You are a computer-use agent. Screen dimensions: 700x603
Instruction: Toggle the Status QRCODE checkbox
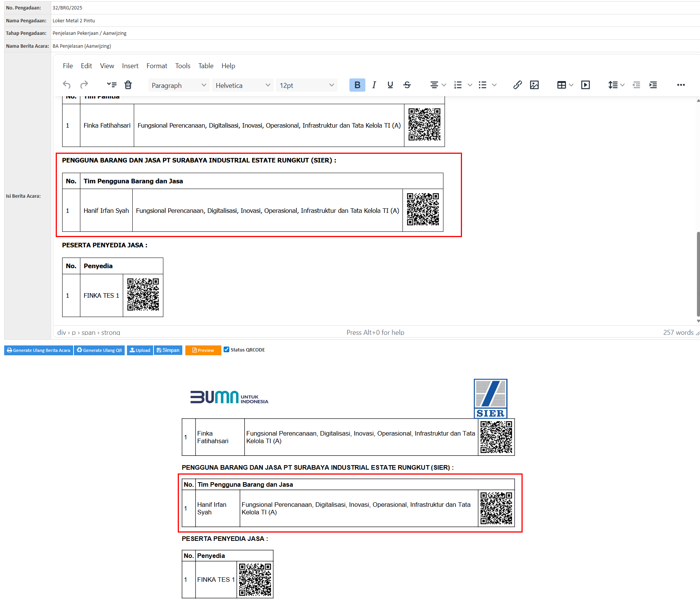227,350
